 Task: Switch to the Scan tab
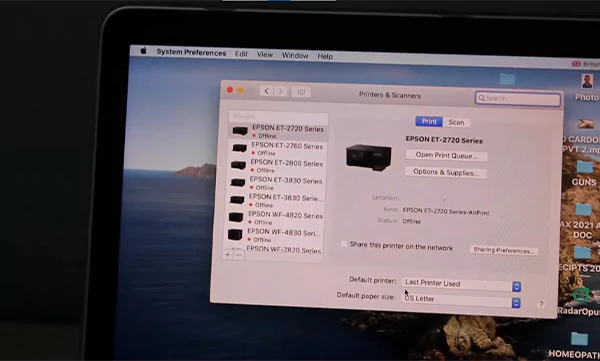point(456,122)
